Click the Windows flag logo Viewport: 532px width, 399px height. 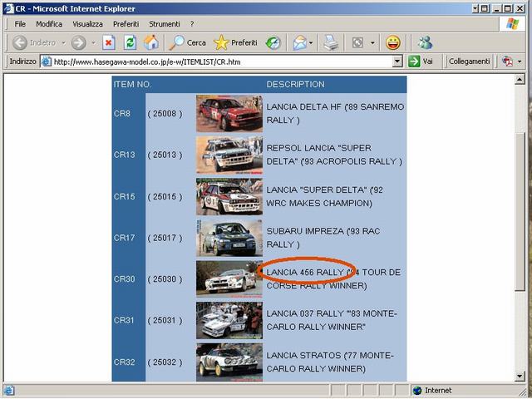pyautogui.click(x=512, y=24)
